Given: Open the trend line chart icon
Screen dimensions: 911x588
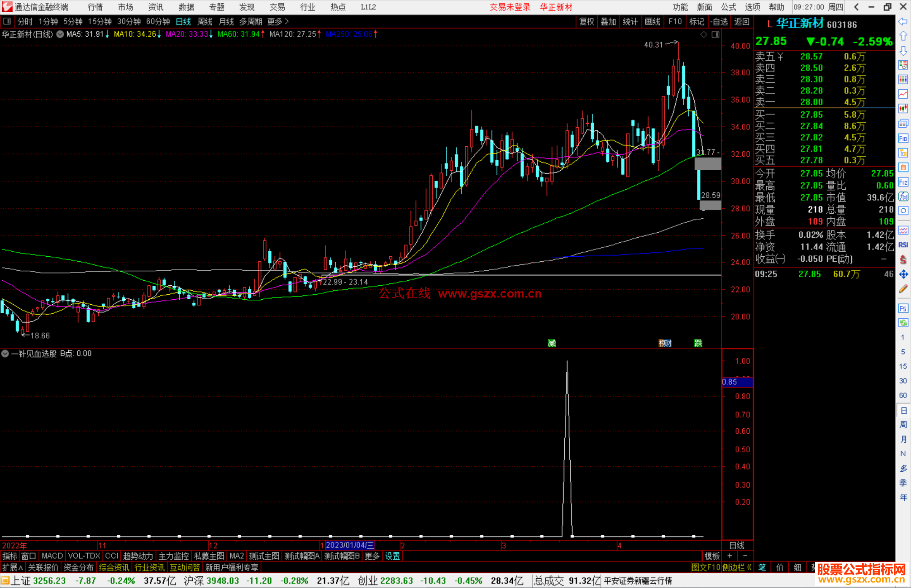Looking at the screenshot, I should point(903,94).
